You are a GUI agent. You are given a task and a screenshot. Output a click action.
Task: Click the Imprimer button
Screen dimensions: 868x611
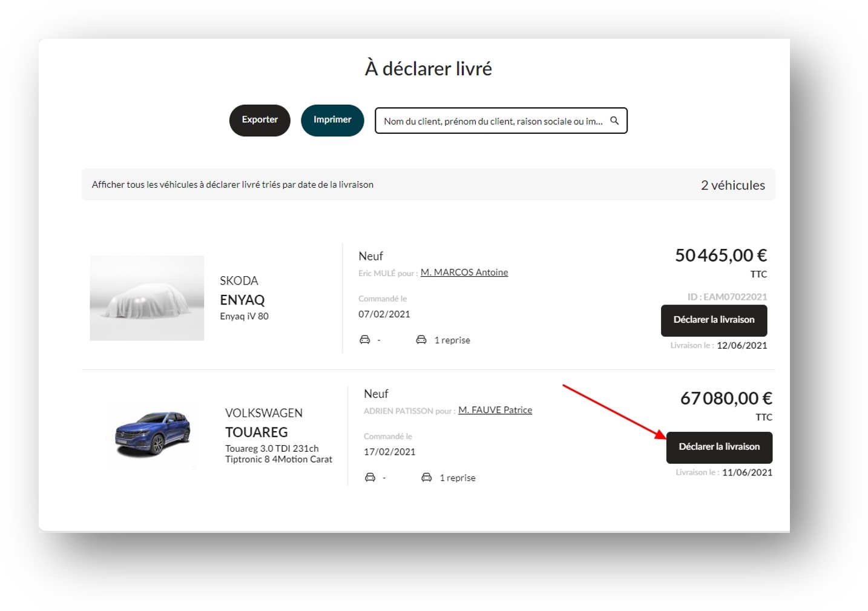point(332,120)
